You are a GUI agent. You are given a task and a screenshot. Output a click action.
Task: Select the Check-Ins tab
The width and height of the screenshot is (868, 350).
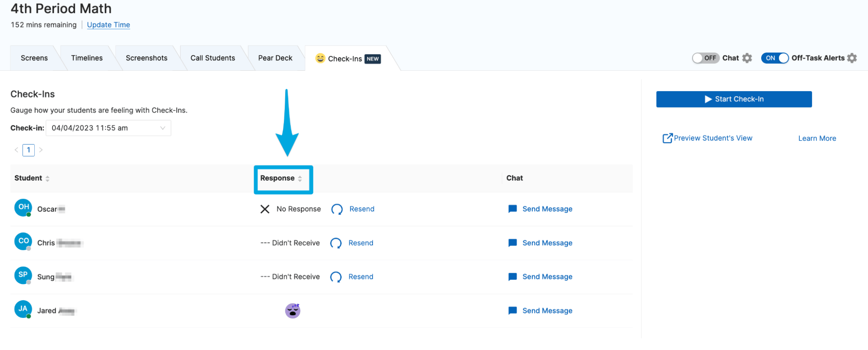click(x=348, y=59)
